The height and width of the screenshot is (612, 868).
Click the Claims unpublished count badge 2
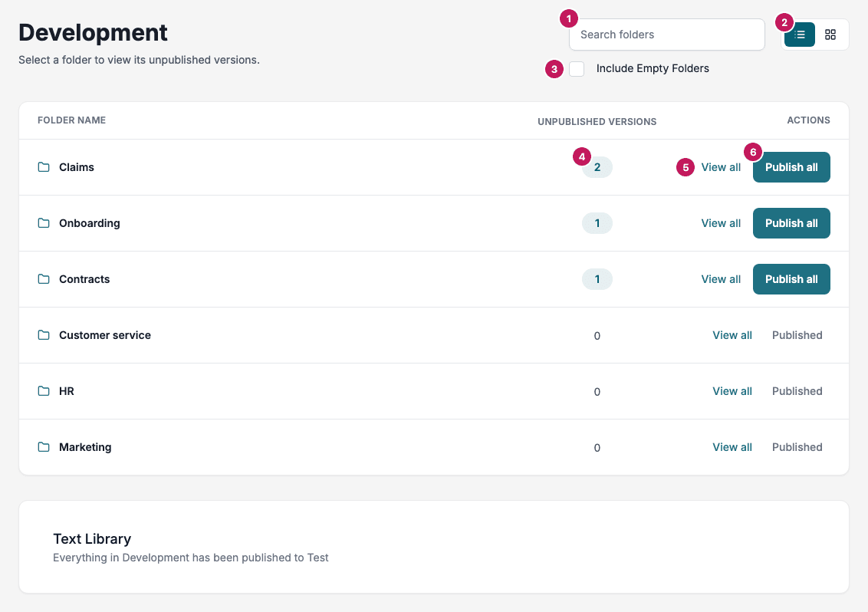pos(597,167)
